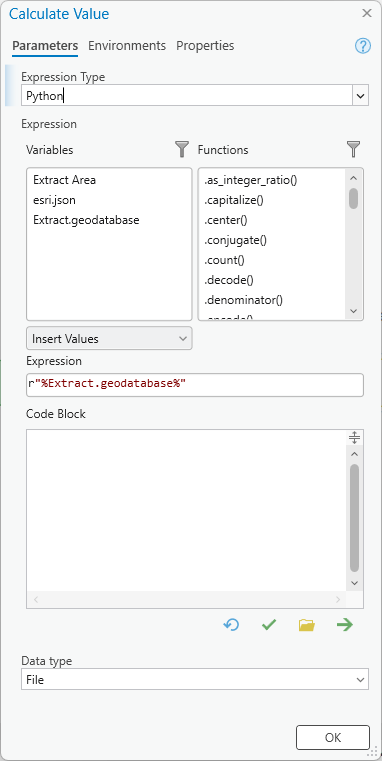Click inside the Code Block text area
Viewport: 382px width, 761px height.
coord(187,510)
